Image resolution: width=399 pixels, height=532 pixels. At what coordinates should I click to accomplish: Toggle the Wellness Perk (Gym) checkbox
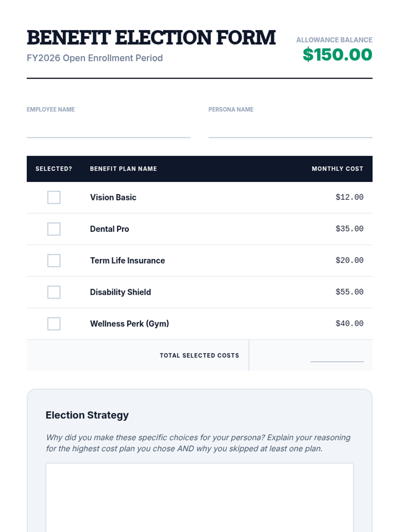pyautogui.click(x=54, y=324)
